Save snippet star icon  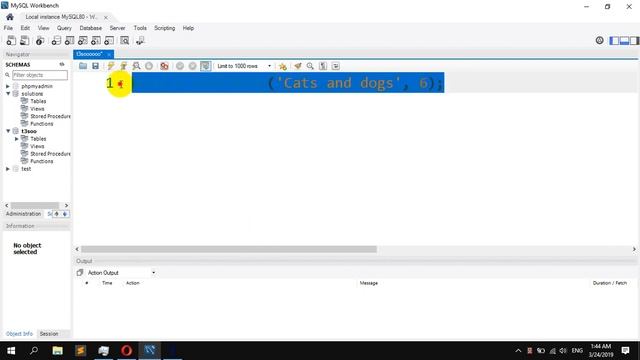282,66
